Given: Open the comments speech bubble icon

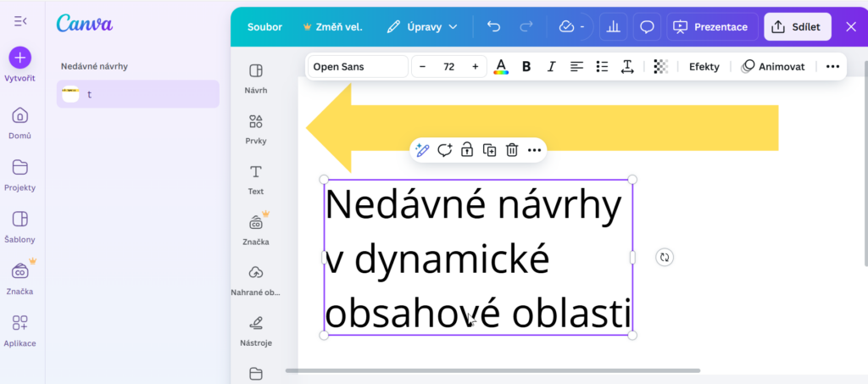Looking at the screenshot, I should (647, 27).
